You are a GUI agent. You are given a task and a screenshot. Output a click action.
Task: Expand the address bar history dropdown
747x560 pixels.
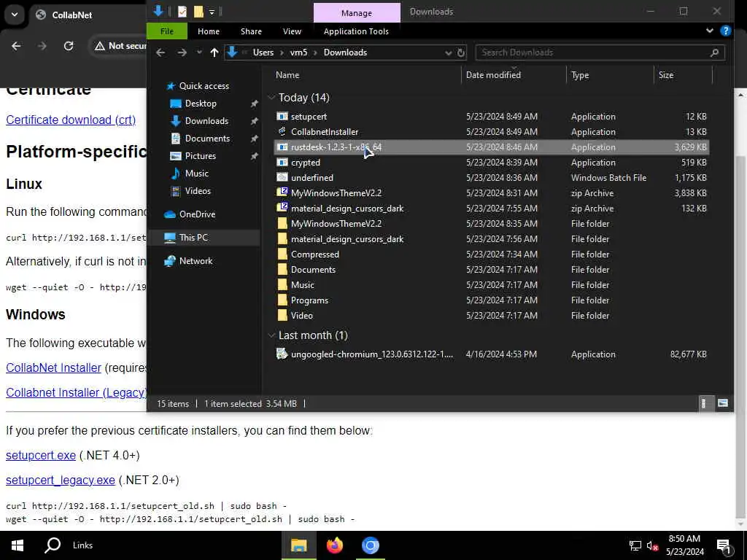(448, 52)
